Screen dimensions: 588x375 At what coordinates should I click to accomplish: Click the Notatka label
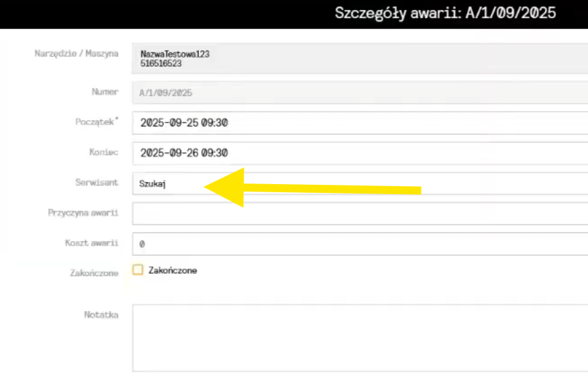pyautogui.click(x=101, y=315)
